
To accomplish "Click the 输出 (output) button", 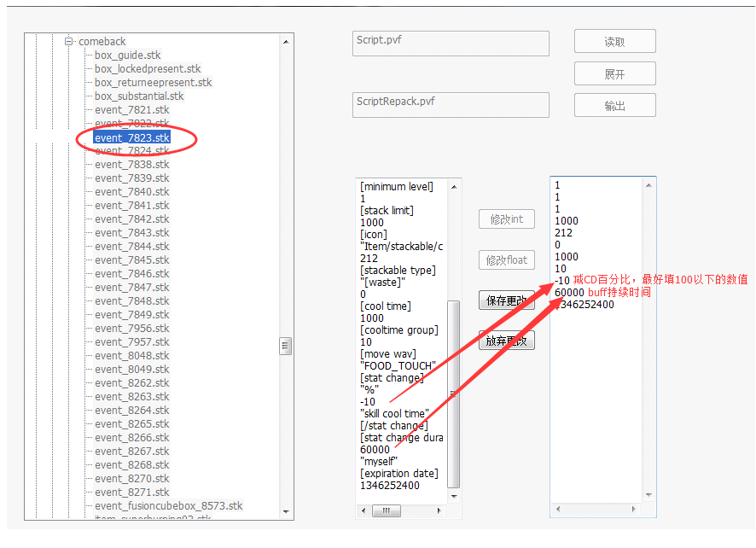I will point(614,106).
